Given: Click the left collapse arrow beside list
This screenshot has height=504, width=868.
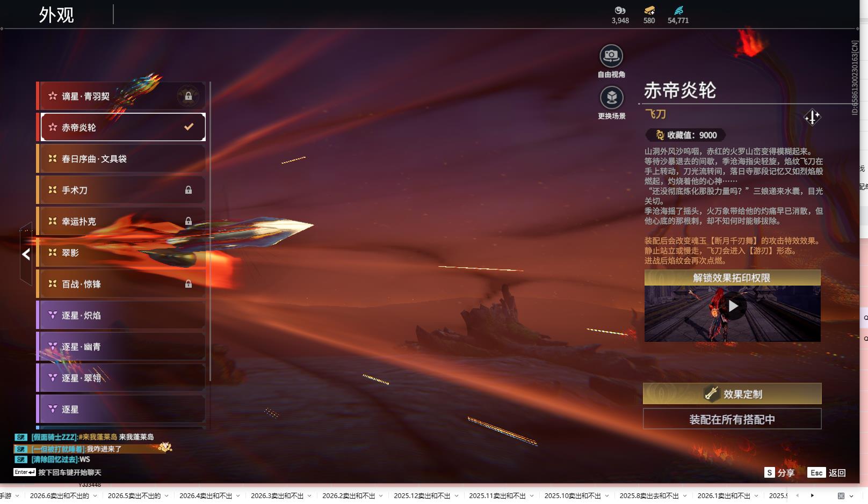Looking at the screenshot, I should click(26, 254).
